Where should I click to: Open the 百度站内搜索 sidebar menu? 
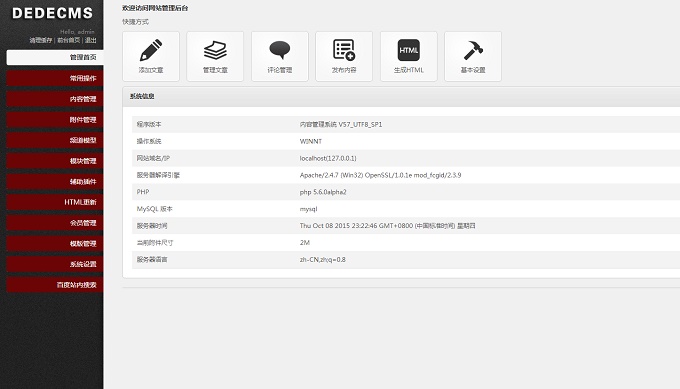coord(55,285)
